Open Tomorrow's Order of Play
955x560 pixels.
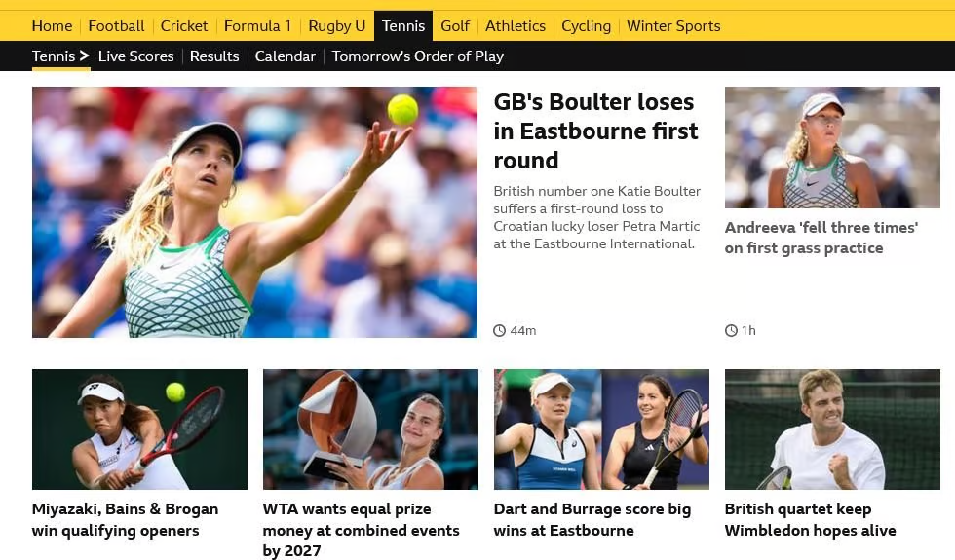coord(418,56)
